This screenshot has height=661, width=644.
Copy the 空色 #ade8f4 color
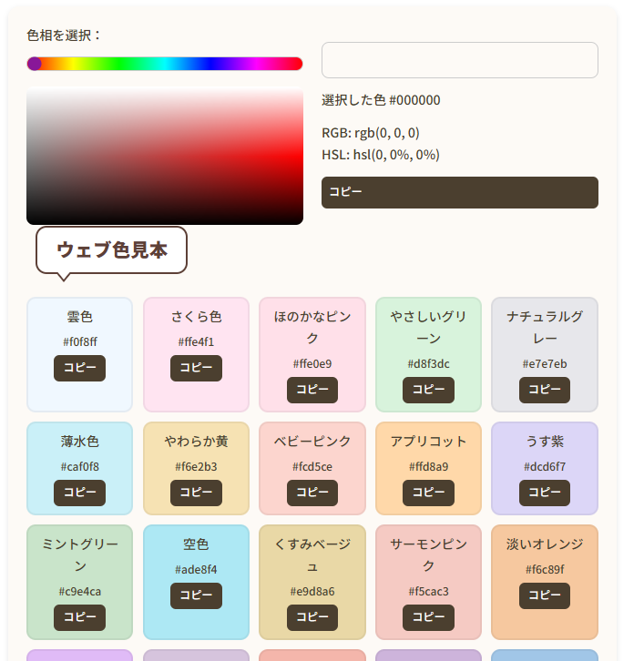click(196, 596)
